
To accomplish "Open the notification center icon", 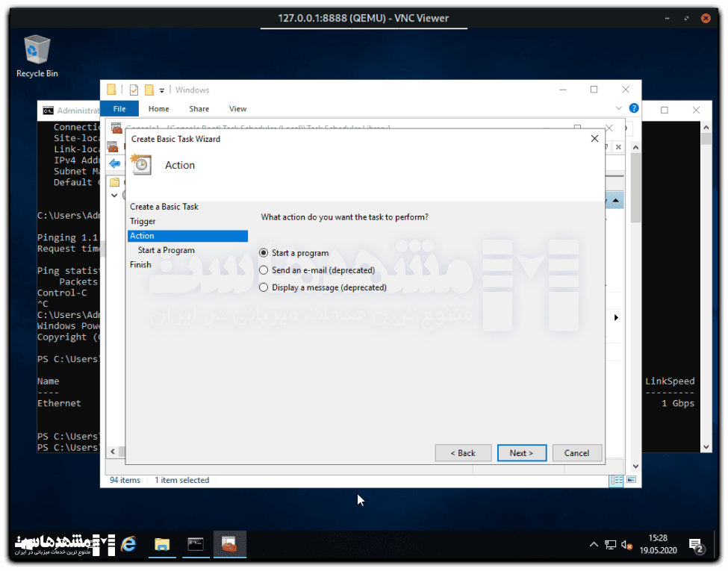I will click(696, 546).
